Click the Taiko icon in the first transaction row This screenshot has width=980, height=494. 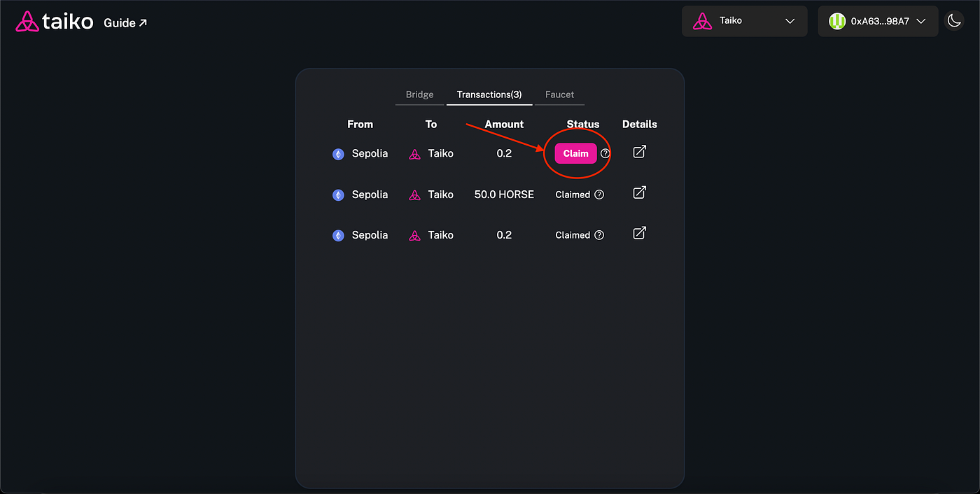[414, 154]
